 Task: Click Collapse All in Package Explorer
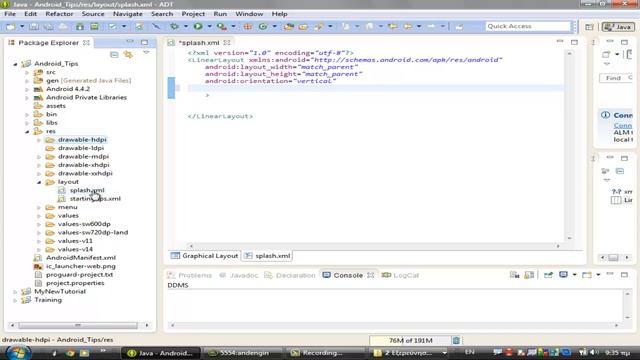[x=114, y=54]
